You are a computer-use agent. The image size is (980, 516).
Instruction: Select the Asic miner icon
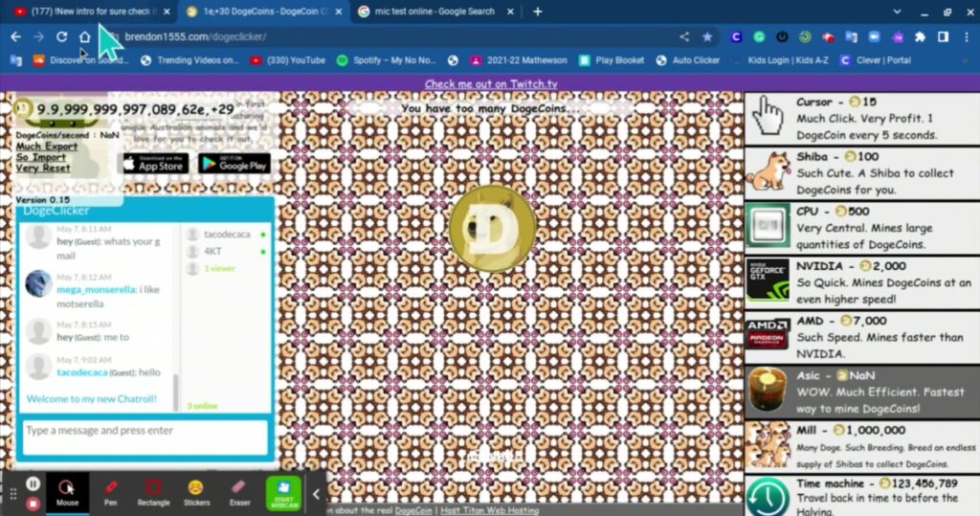coord(768,390)
